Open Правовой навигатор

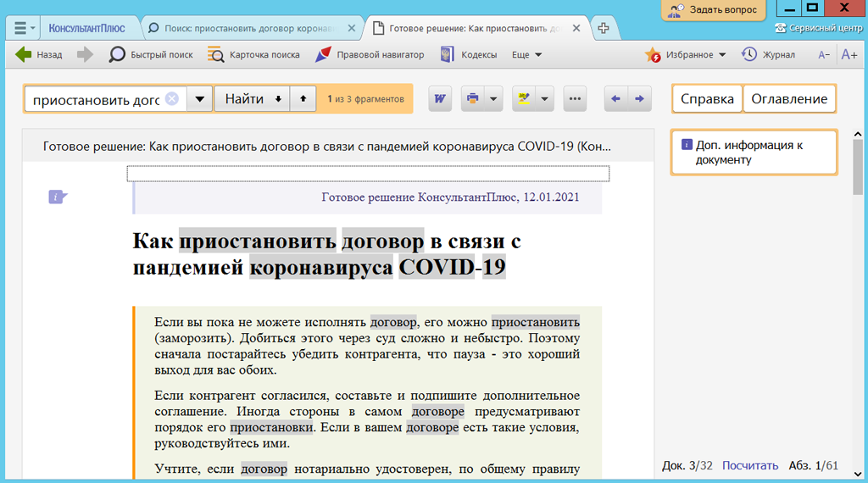370,55
